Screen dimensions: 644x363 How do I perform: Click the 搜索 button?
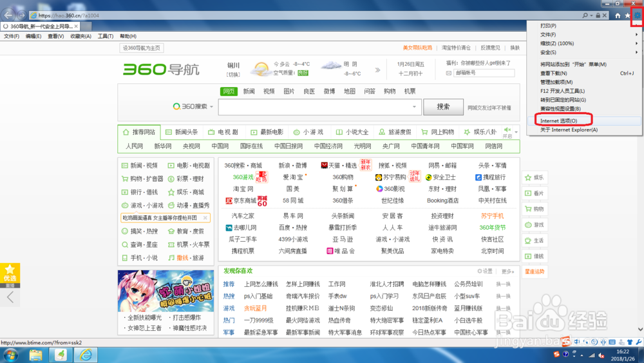(443, 107)
